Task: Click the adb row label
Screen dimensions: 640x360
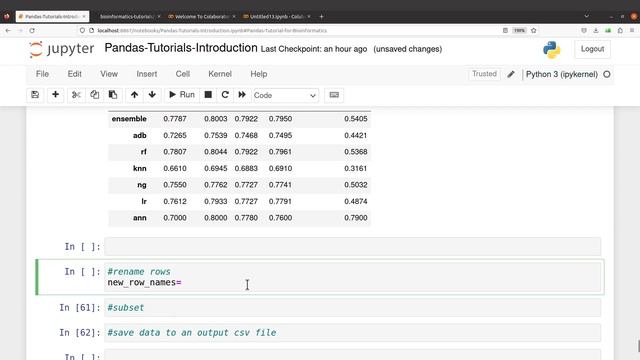Action: pos(140,136)
